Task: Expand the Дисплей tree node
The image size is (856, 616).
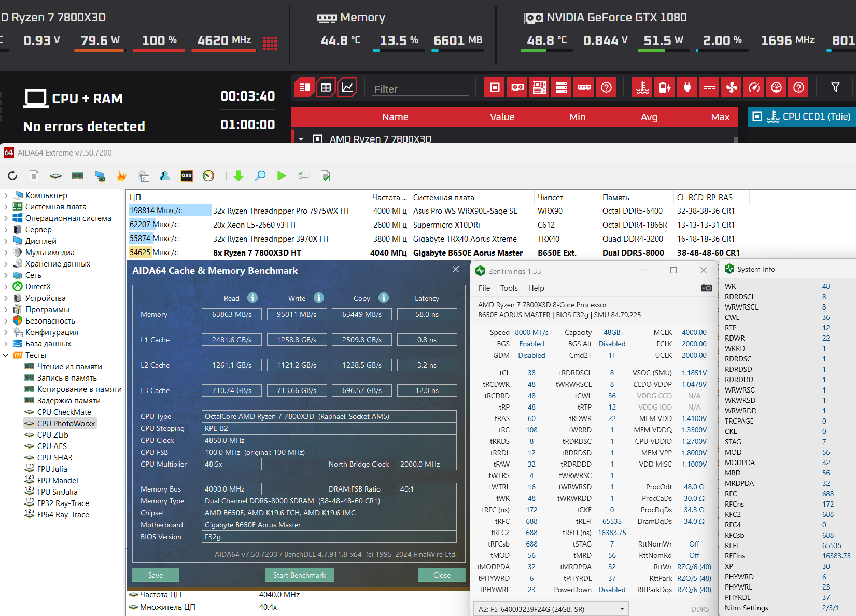Action: (6, 241)
